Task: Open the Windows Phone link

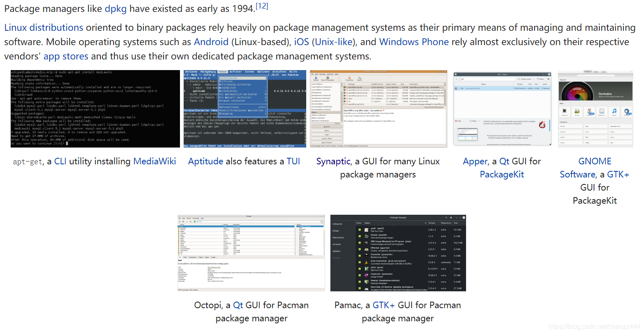Action: (414, 42)
